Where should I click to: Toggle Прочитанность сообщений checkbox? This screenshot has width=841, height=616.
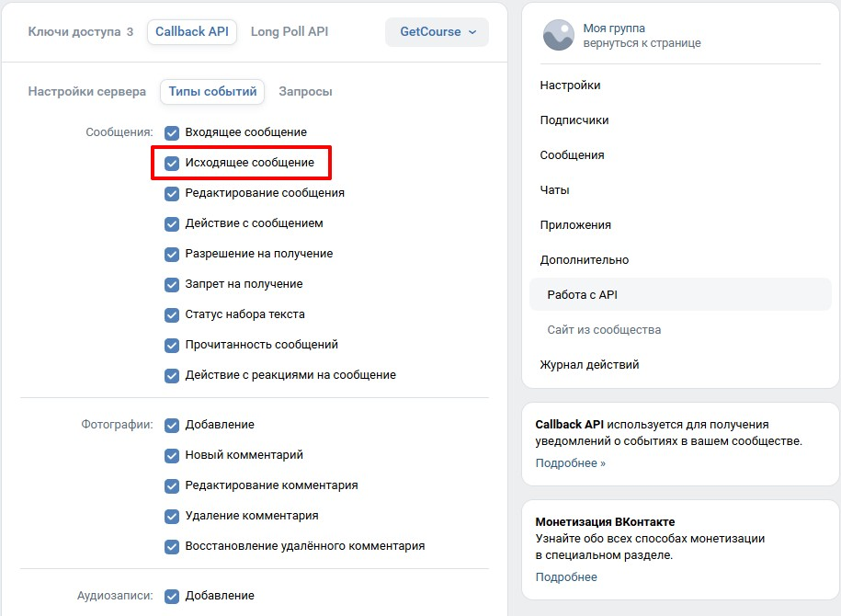(x=172, y=345)
